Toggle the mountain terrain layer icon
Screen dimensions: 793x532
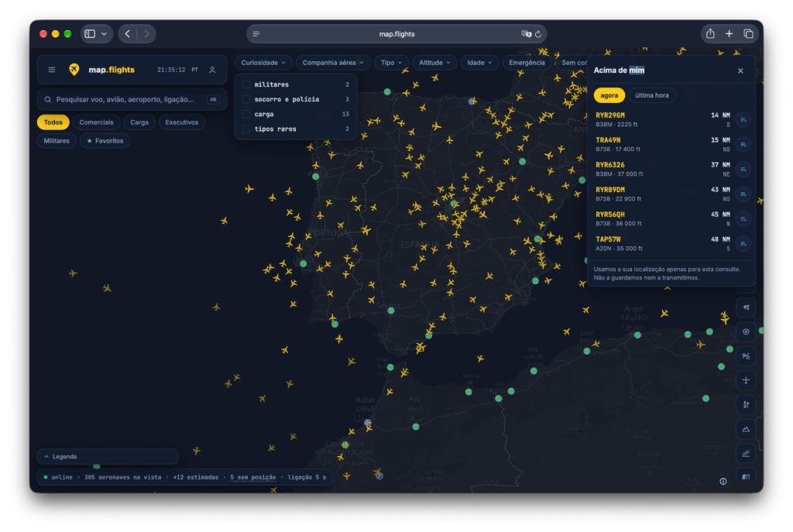(746, 429)
